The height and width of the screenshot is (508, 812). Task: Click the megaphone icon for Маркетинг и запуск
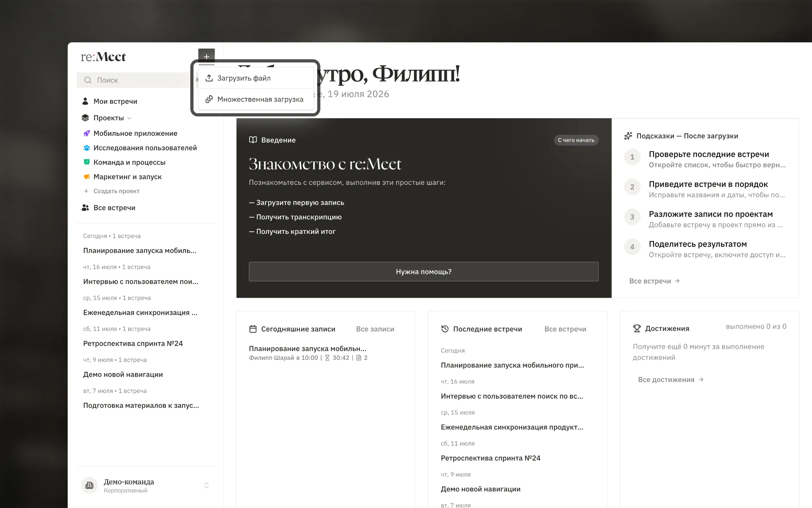(x=86, y=177)
